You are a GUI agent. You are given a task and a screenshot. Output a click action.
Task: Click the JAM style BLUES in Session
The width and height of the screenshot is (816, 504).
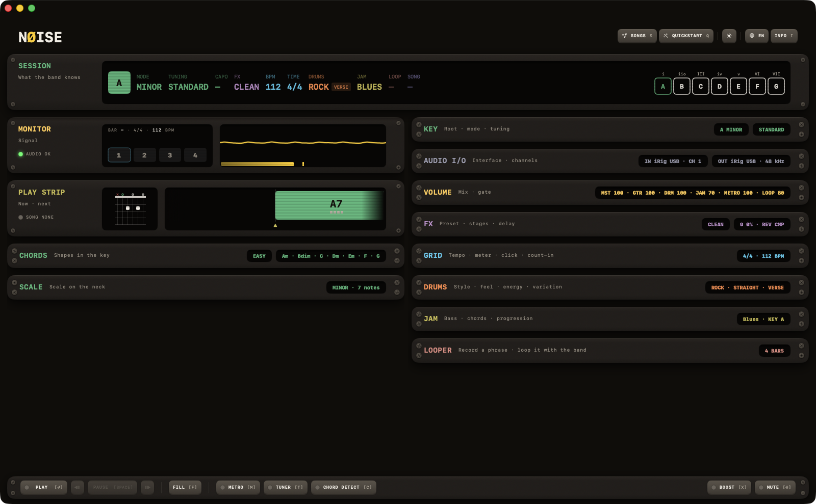369,87
